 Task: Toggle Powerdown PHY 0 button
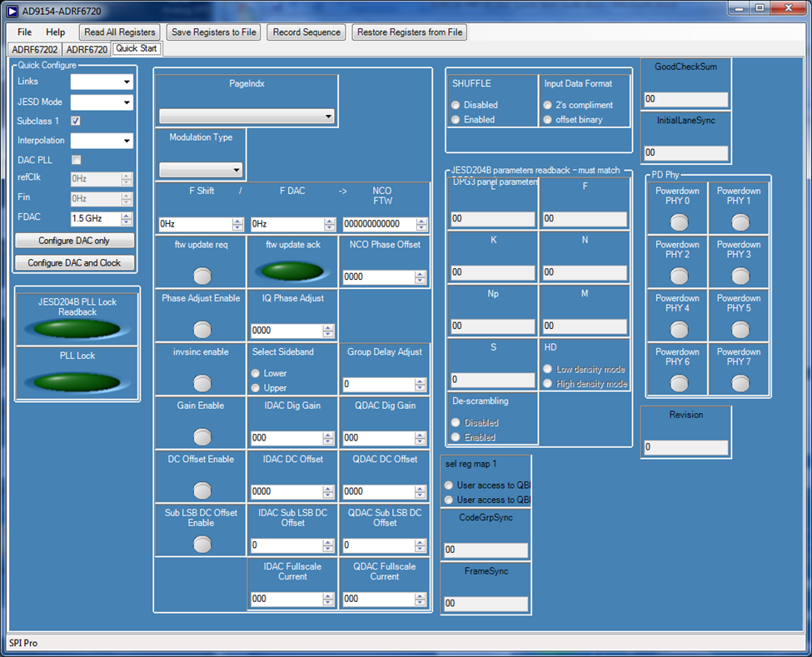coord(679,221)
